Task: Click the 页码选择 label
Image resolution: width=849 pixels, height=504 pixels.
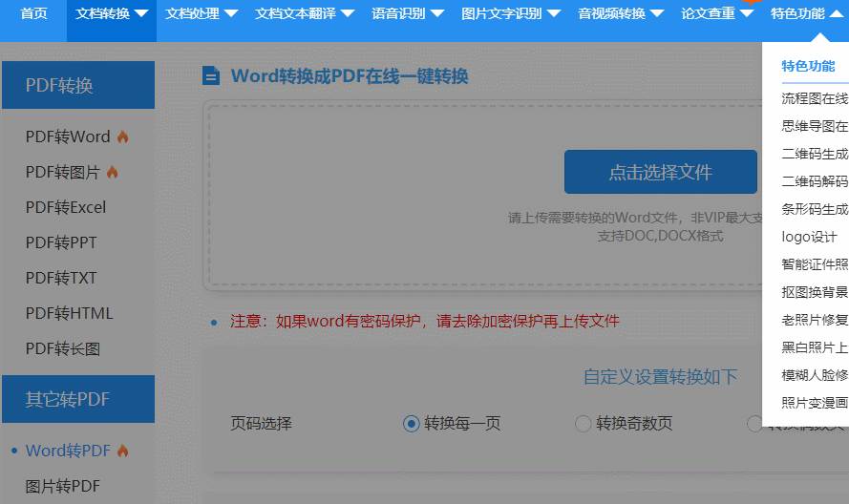Action: pos(261,423)
